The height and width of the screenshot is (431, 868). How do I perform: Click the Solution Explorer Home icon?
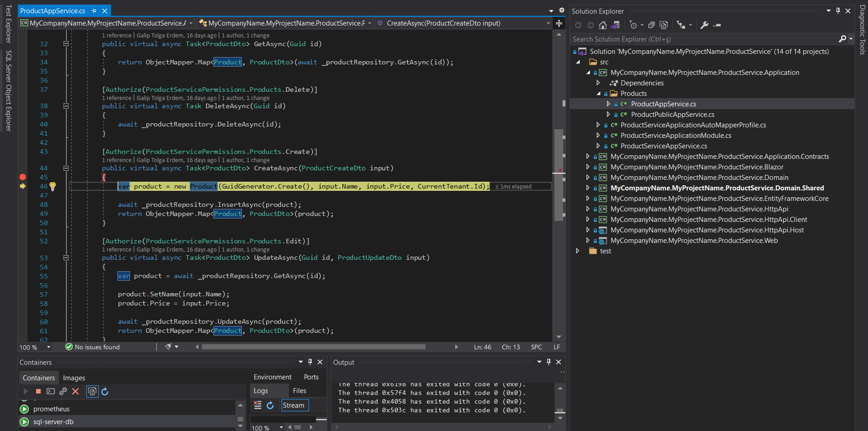pyautogui.click(x=603, y=25)
